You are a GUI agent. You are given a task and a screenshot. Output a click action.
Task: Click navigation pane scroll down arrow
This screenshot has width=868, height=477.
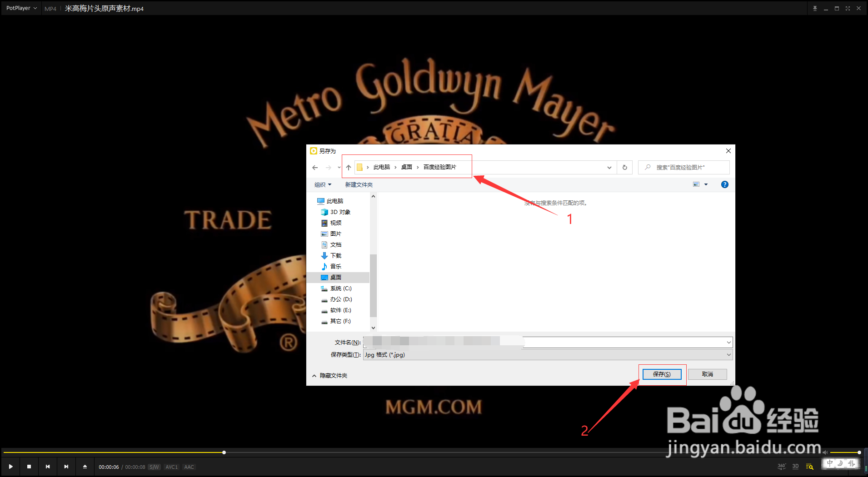(x=373, y=328)
